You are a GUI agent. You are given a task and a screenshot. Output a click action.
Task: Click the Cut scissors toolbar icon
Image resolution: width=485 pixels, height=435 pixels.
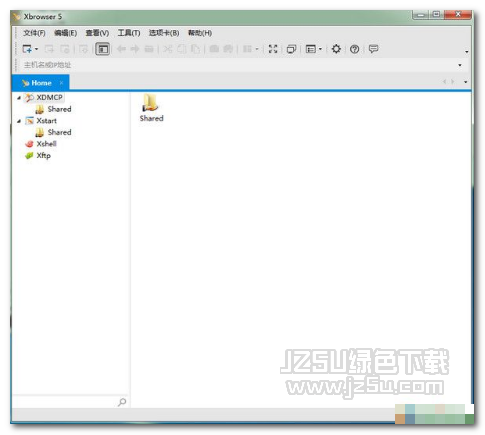click(x=168, y=49)
